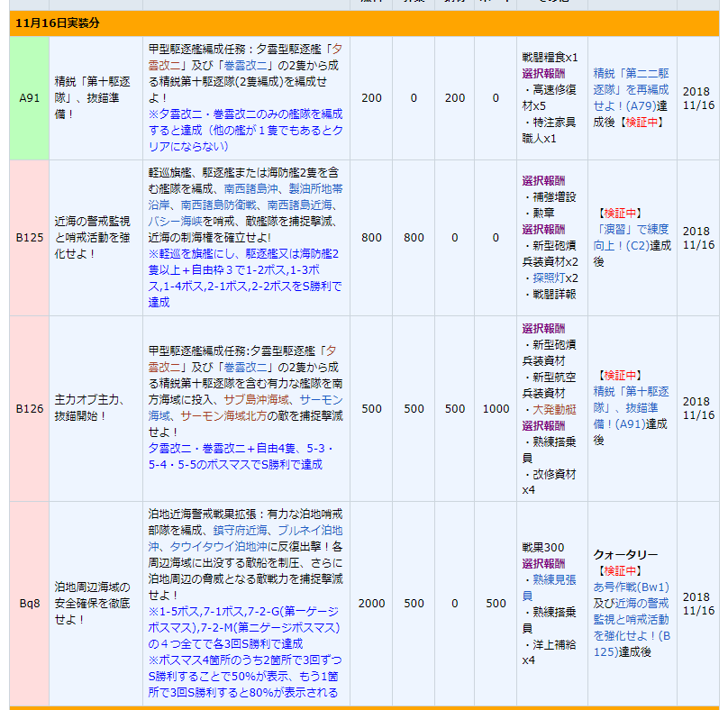Select the 勲章 reward text
728x710 pixels.
pyautogui.click(x=543, y=214)
